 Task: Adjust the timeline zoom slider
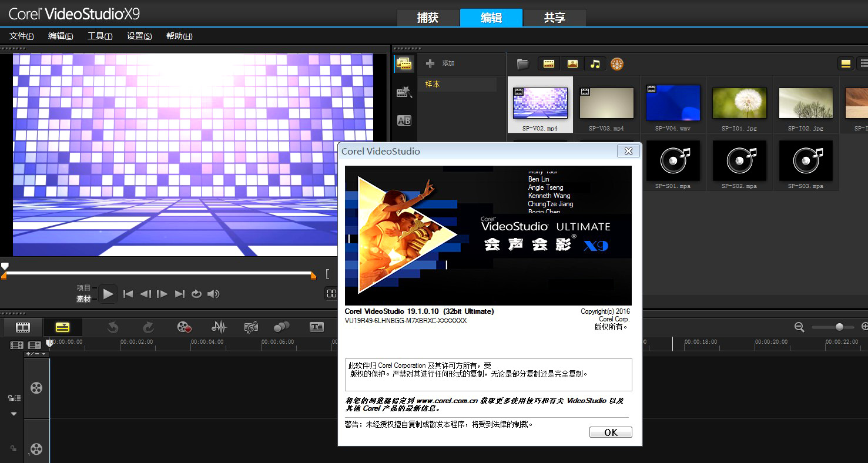[x=835, y=327]
